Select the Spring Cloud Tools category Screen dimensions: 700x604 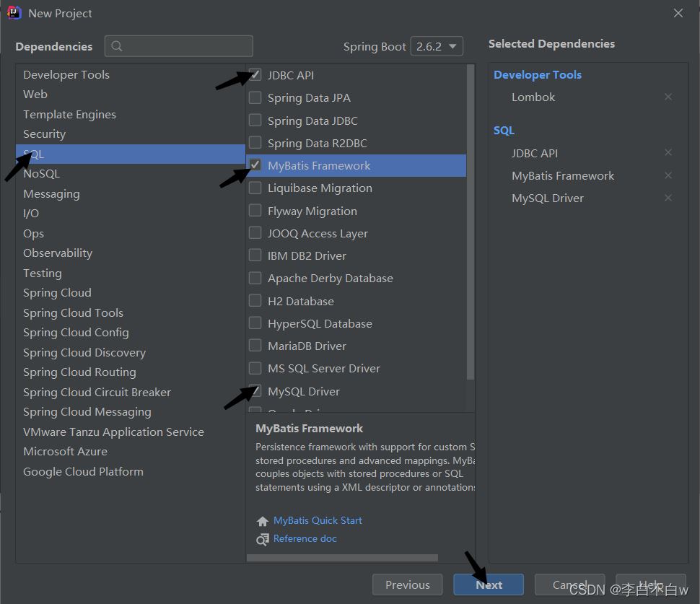click(x=131, y=312)
